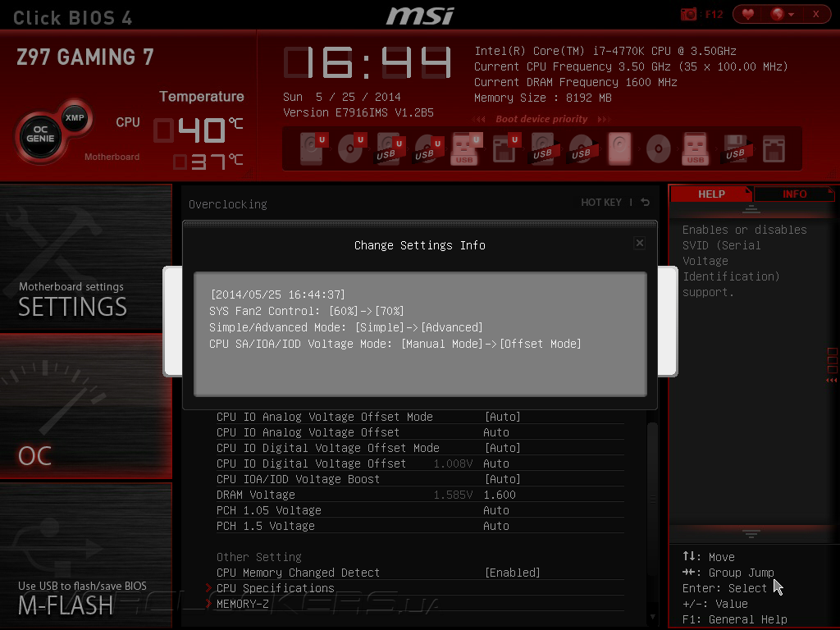Select the UEFI CD/DVD boot device
The height and width of the screenshot is (630, 840).
(351, 148)
